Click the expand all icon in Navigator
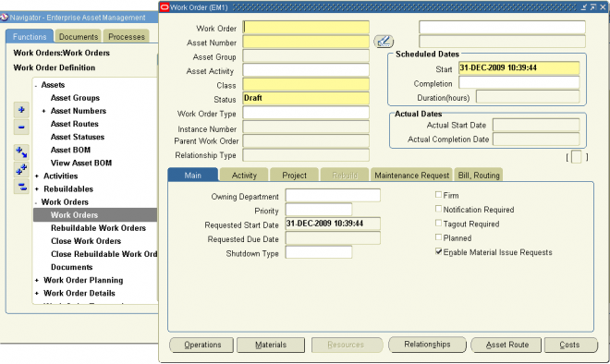Screen dimensions: 610x364 [21, 169]
